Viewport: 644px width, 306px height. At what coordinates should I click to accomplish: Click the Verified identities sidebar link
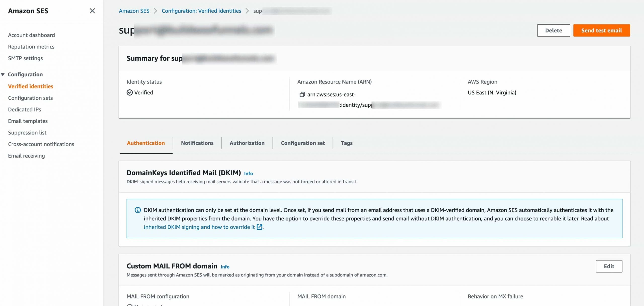[x=30, y=86]
